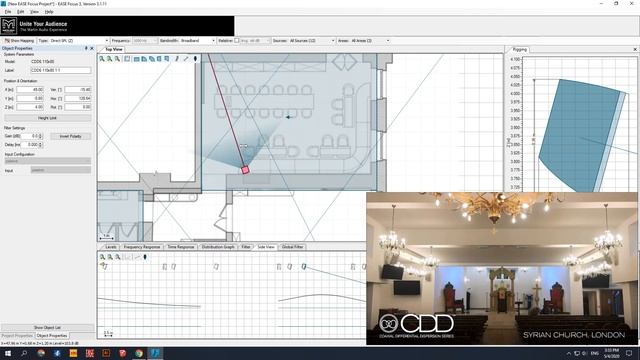Pin the Object Properties panel
The image size is (640, 360).
[86, 48]
